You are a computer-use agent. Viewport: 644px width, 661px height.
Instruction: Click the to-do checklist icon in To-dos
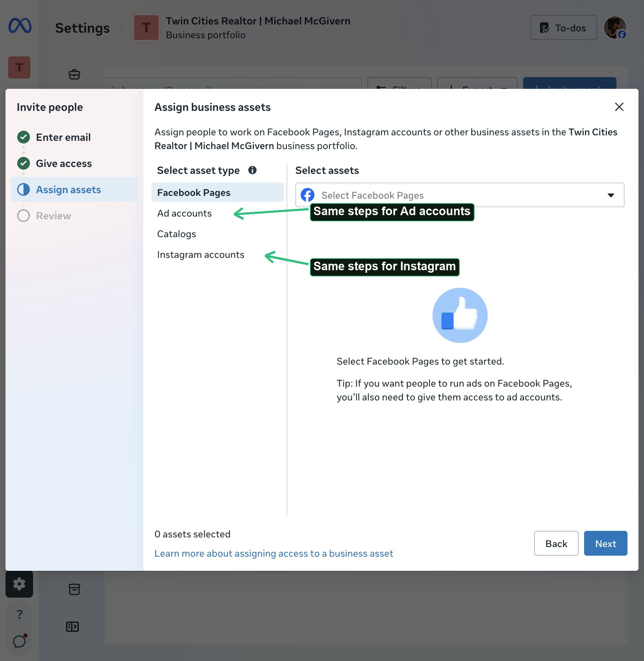[544, 28]
